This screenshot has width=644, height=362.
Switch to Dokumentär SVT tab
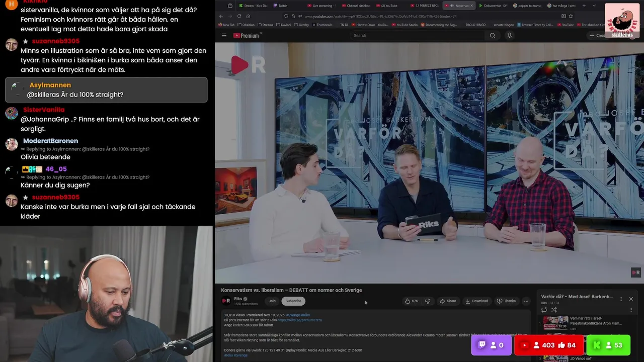pyautogui.click(x=493, y=6)
